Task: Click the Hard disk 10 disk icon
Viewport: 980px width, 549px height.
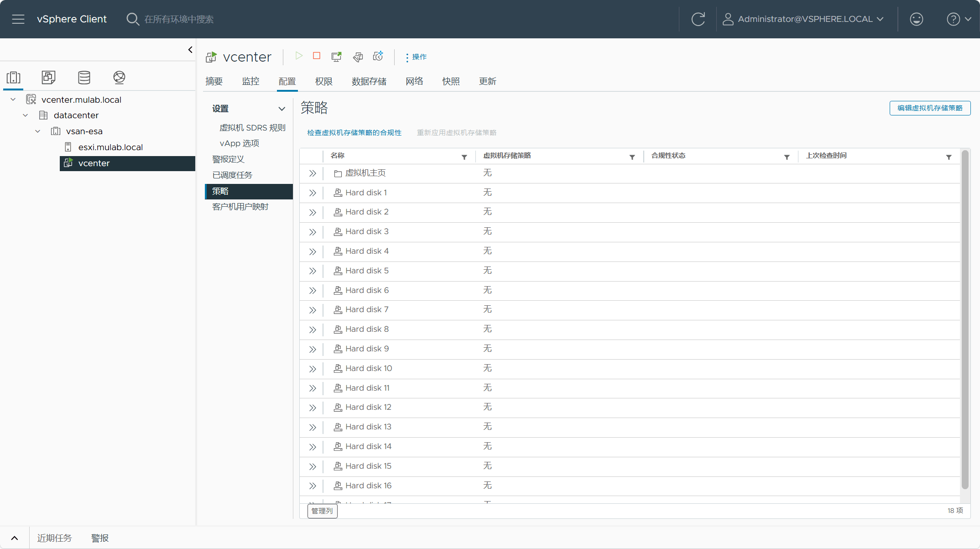Action: click(x=338, y=368)
